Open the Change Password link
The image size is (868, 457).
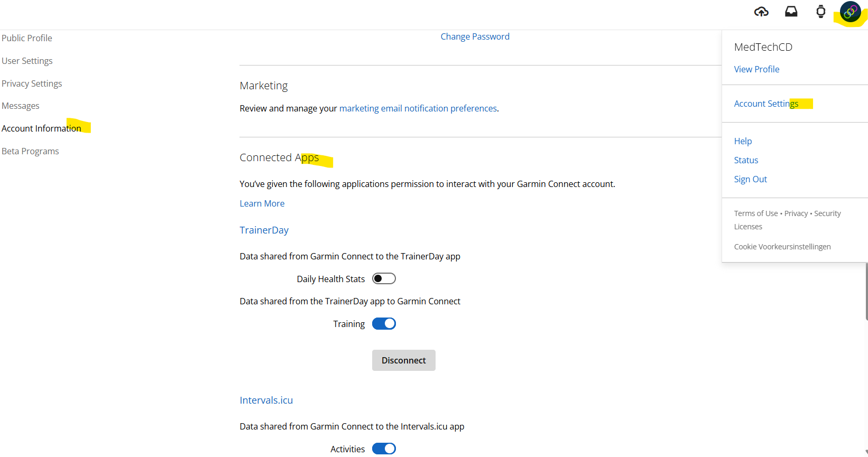coord(475,36)
